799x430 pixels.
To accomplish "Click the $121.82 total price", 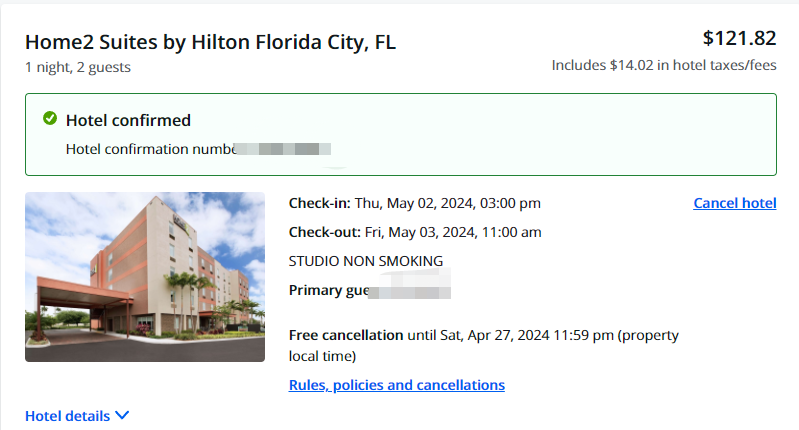I will [739, 39].
